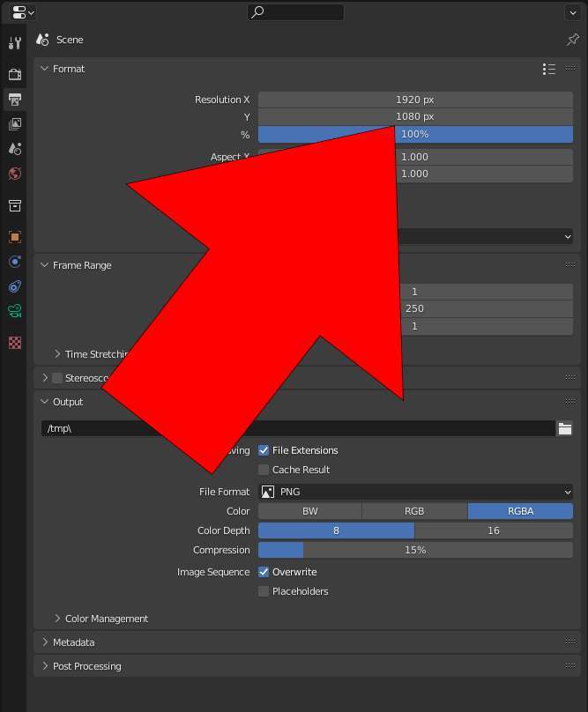Open the Format presets list icon
The height and width of the screenshot is (712, 588).
click(x=549, y=69)
